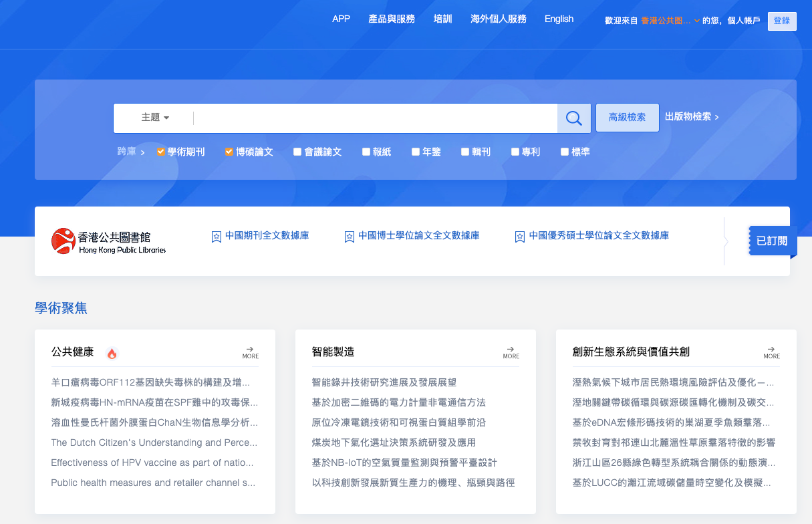Enable the 會議論文 checkbox
812x524 pixels.
(297, 152)
